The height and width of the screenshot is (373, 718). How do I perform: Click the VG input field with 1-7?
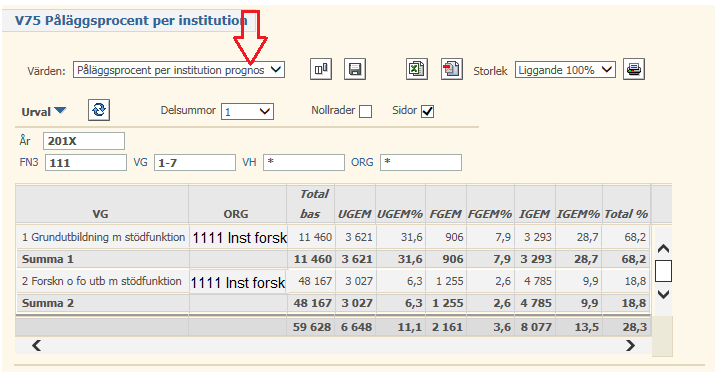(195, 162)
